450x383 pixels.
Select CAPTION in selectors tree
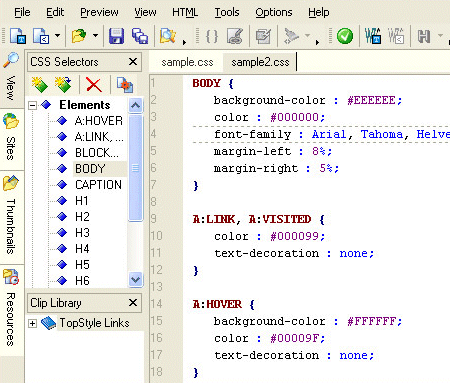(98, 185)
